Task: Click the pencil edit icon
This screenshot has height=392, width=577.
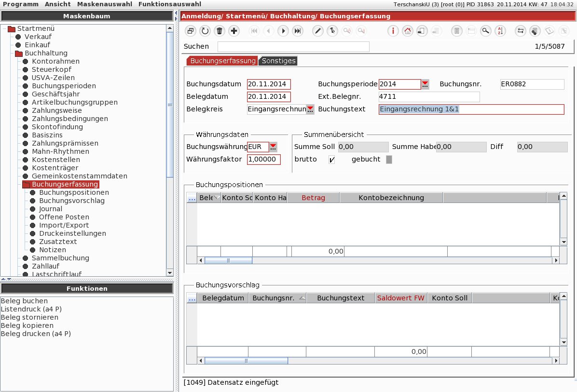Action: pos(317,31)
